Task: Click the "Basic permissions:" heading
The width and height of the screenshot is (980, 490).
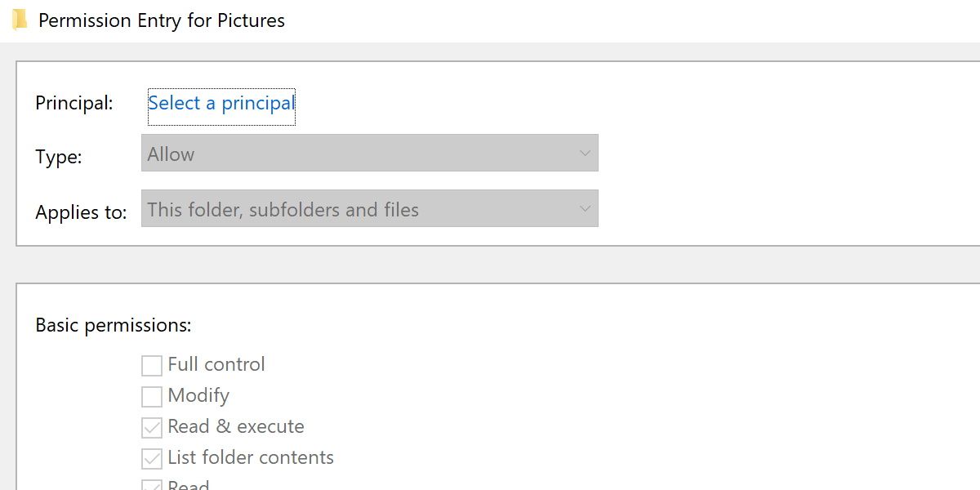Action: [x=113, y=325]
